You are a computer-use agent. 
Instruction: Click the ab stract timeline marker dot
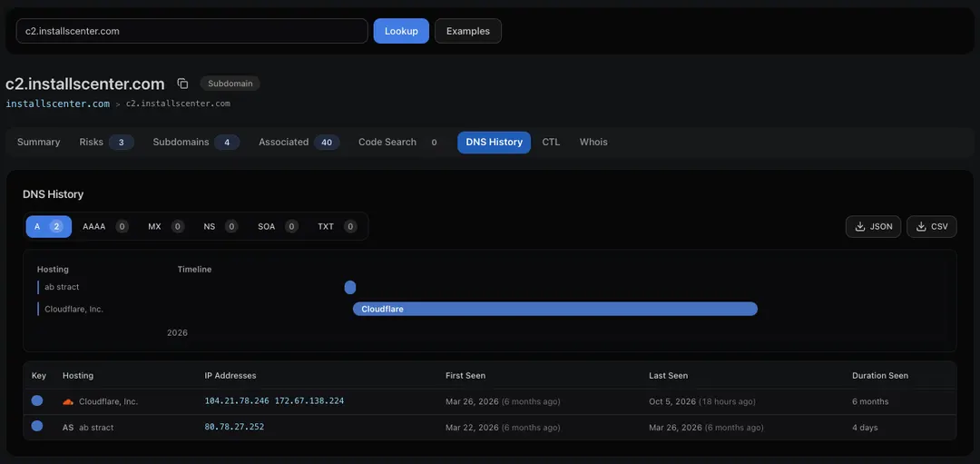pyautogui.click(x=350, y=288)
